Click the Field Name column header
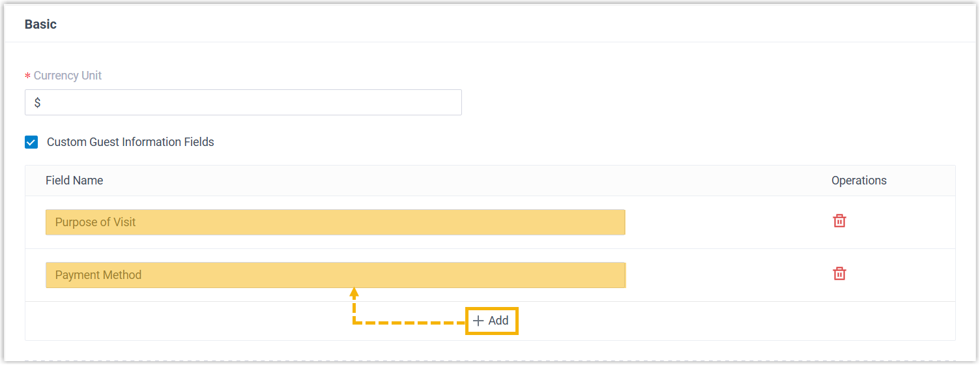This screenshot has height=365, width=980. pyautogui.click(x=74, y=181)
